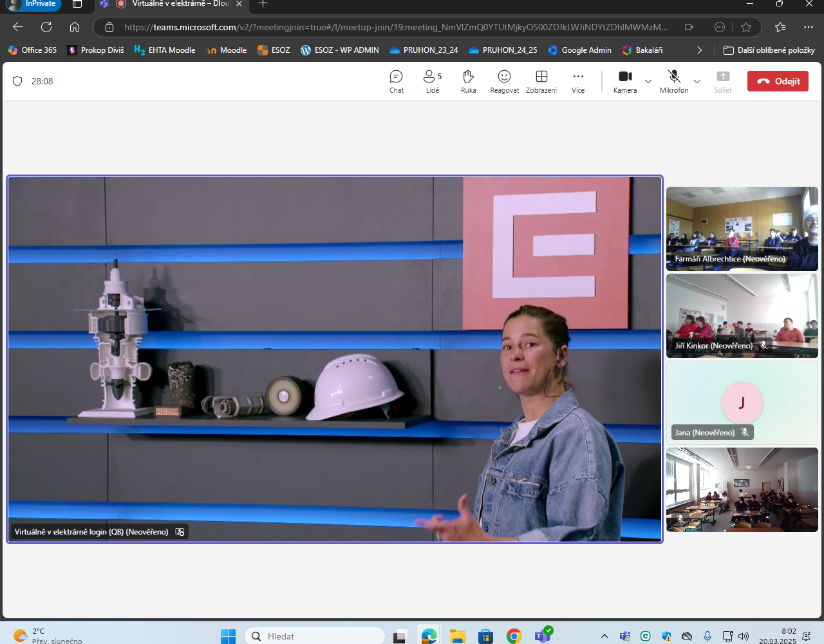The image size is (824, 644).
Task: Switch to the Virtuálně v elektrárně tab
Action: click(173, 5)
